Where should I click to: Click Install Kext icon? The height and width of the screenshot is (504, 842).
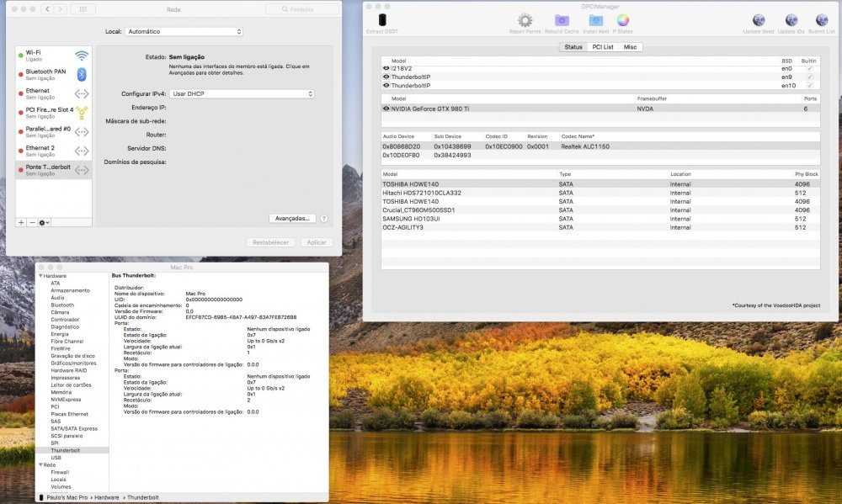click(596, 20)
